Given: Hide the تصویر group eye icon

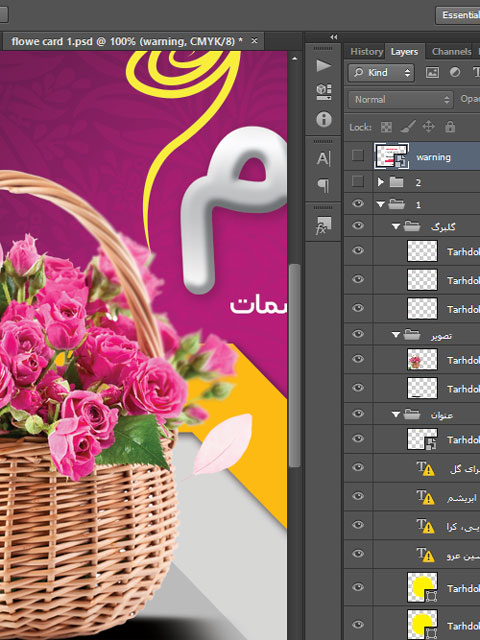Looking at the screenshot, I should (358, 334).
